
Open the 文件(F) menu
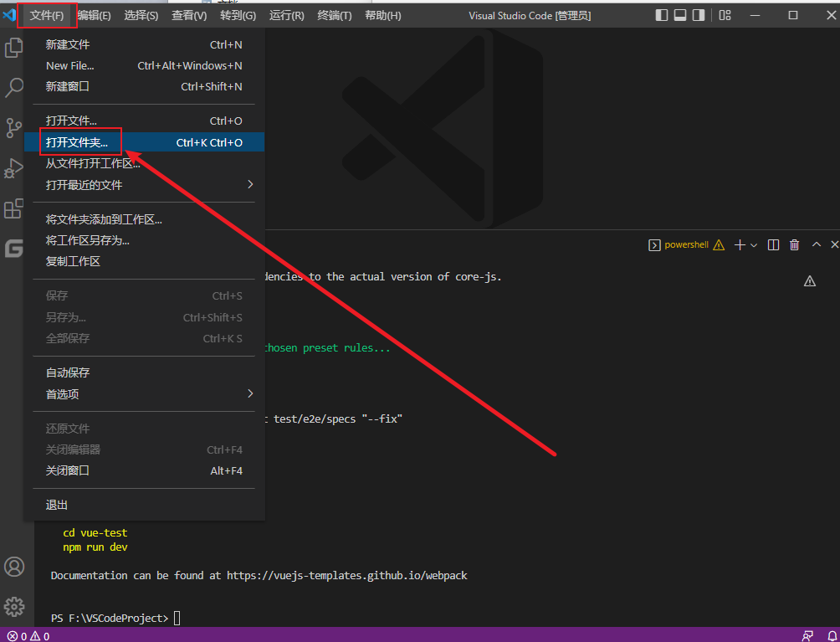[x=47, y=16]
